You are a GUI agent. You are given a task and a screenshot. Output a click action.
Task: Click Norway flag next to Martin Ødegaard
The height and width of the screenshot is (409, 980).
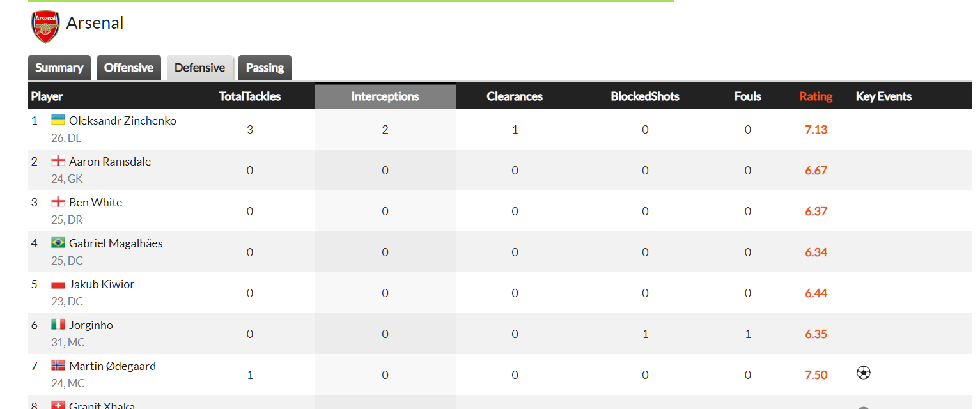coord(58,366)
